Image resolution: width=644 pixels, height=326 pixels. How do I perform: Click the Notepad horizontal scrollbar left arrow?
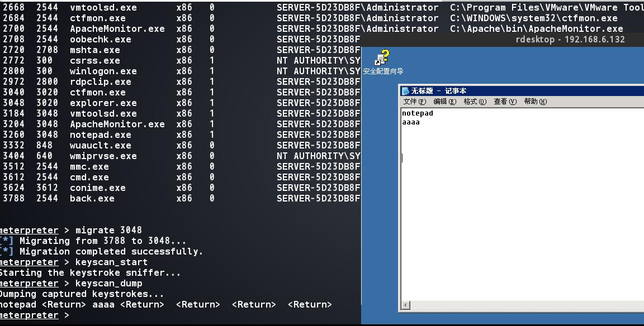(405, 305)
